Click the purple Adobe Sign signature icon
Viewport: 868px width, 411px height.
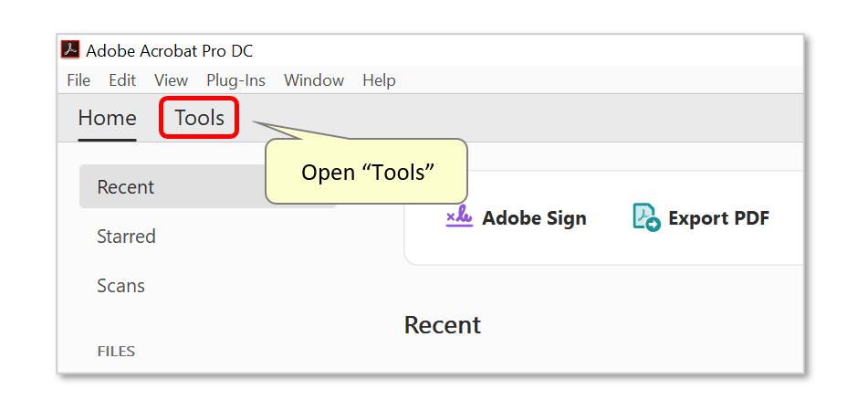[459, 217]
